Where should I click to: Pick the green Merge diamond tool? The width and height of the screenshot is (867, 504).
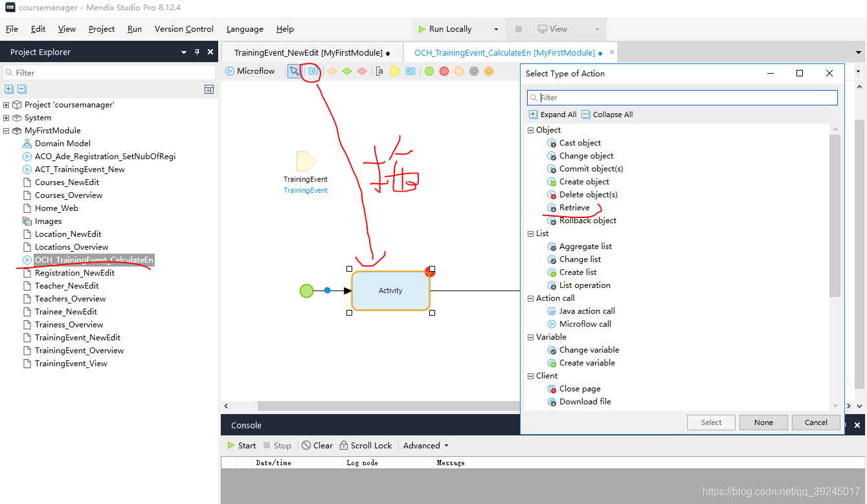[347, 71]
